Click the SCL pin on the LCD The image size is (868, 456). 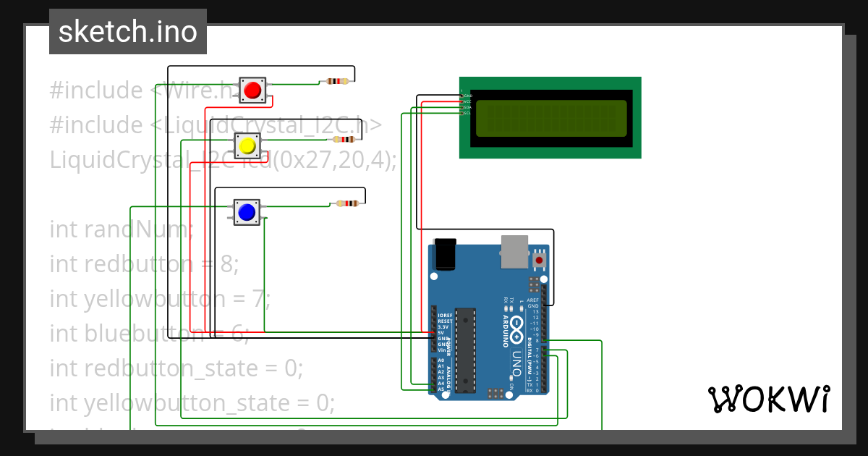461,113
